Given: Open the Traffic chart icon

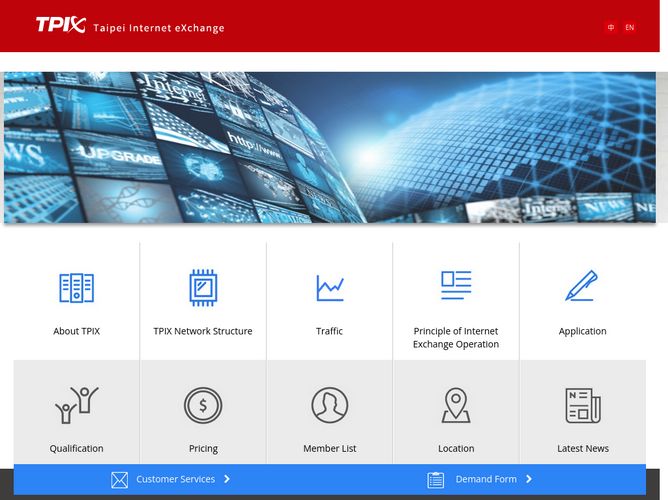Looking at the screenshot, I should (330, 288).
